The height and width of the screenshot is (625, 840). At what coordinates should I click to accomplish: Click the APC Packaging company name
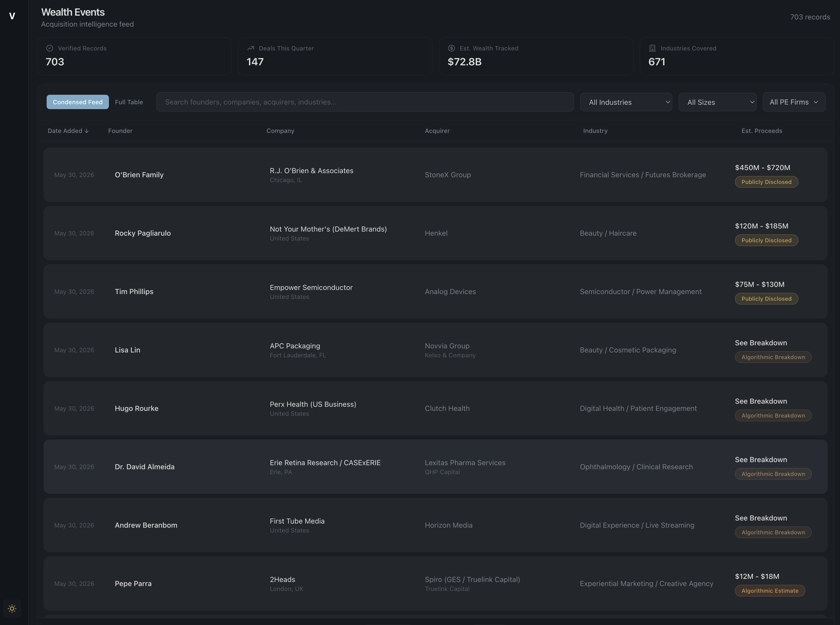point(295,346)
